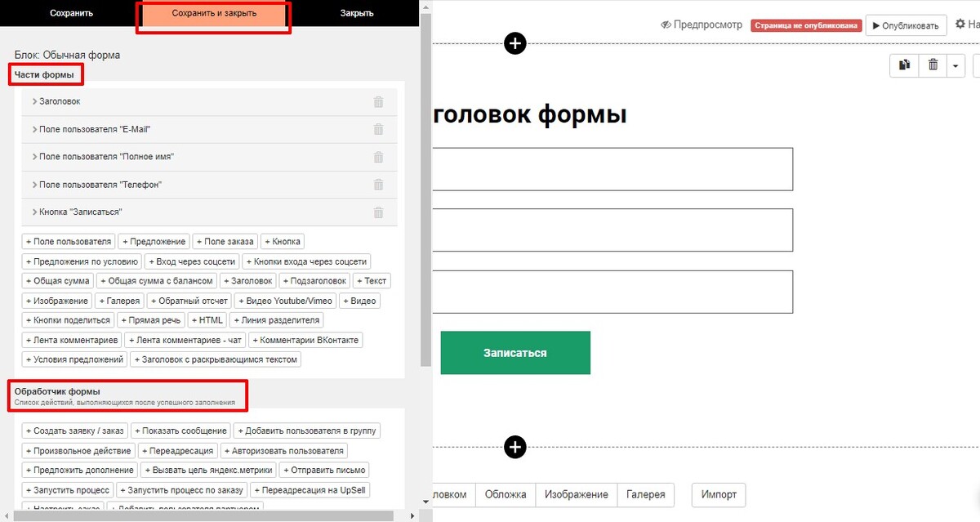Image resolution: width=980 pixels, height=522 pixels.
Task: Add Запустить процесс по заказу handler
Action: [182, 490]
